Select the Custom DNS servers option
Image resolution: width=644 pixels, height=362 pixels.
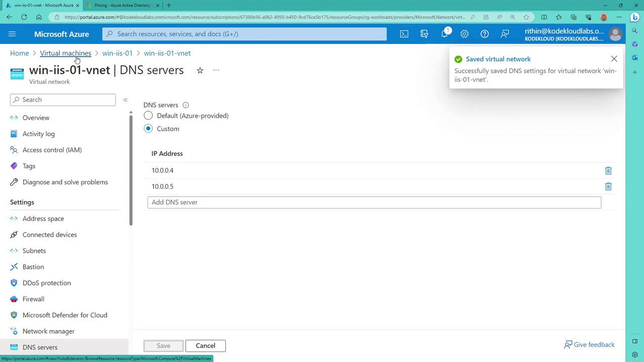click(148, 129)
